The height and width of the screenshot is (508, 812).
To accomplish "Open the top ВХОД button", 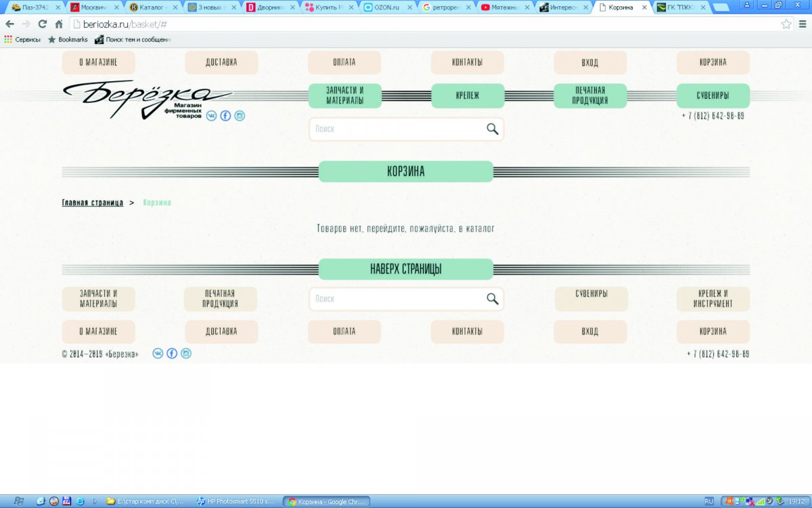I will click(590, 62).
